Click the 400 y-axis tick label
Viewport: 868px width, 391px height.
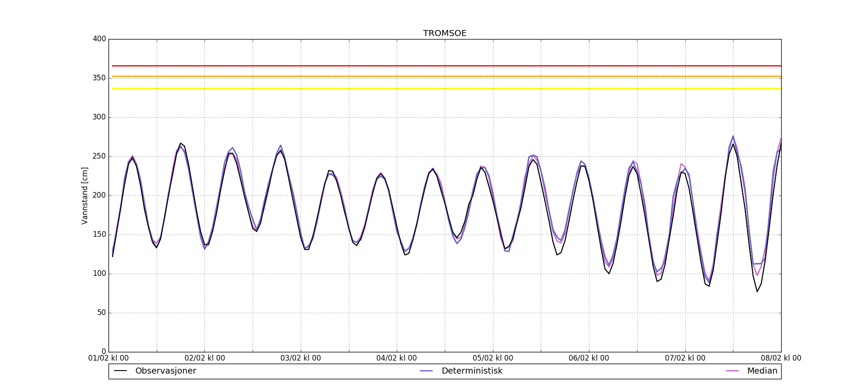99,39
